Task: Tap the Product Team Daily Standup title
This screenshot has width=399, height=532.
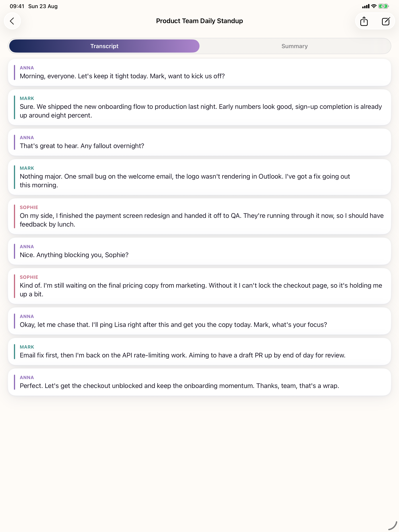Action: [x=199, y=21]
